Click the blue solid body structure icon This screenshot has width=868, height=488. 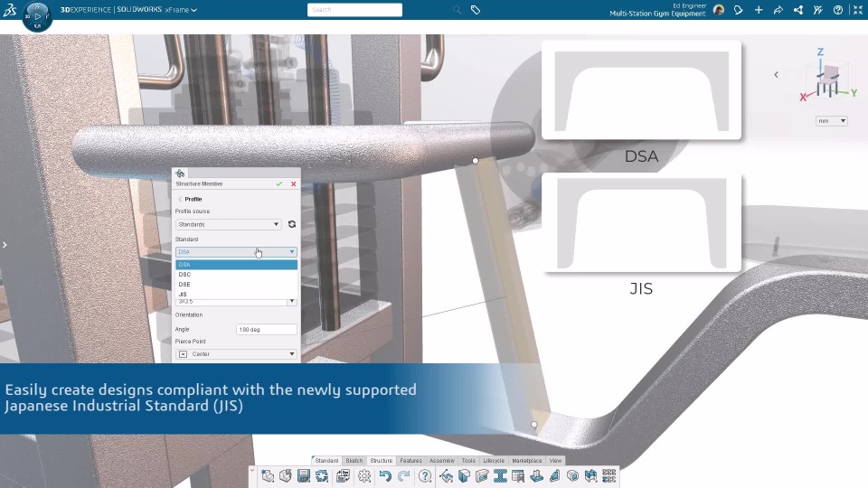coord(464,476)
